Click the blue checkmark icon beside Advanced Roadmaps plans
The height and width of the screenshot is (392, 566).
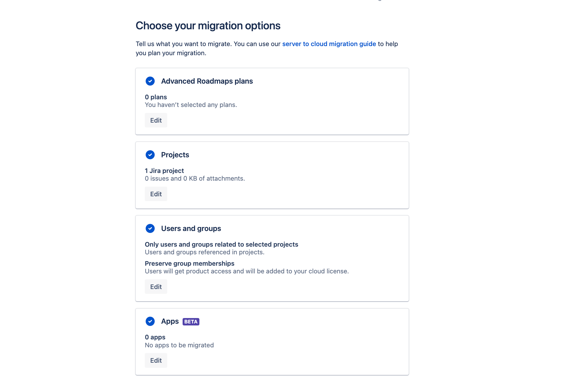pyautogui.click(x=150, y=81)
